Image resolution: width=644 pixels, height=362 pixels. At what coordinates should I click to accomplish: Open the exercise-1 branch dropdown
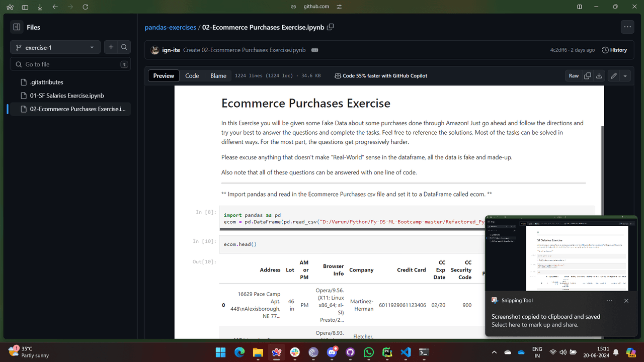coord(55,48)
